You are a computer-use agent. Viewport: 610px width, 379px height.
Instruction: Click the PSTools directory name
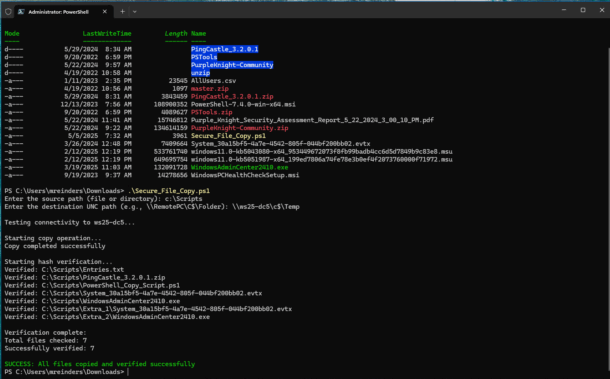pyautogui.click(x=204, y=57)
